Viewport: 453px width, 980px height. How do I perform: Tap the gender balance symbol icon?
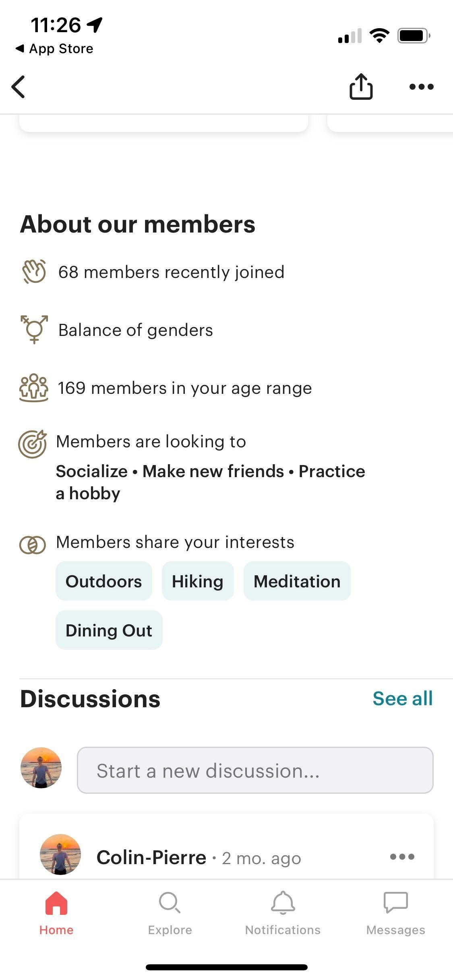point(34,329)
